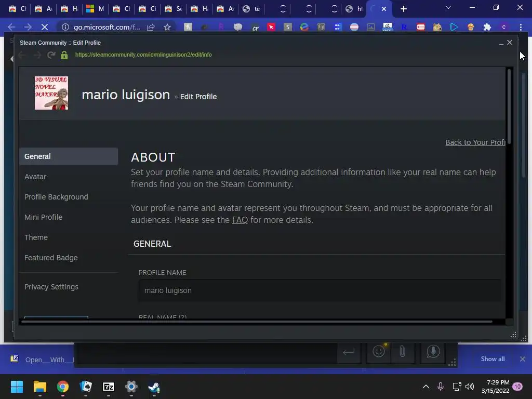Bookmark this page with the star icon
The width and height of the screenshot is (532, 399).
pos(167,27)
